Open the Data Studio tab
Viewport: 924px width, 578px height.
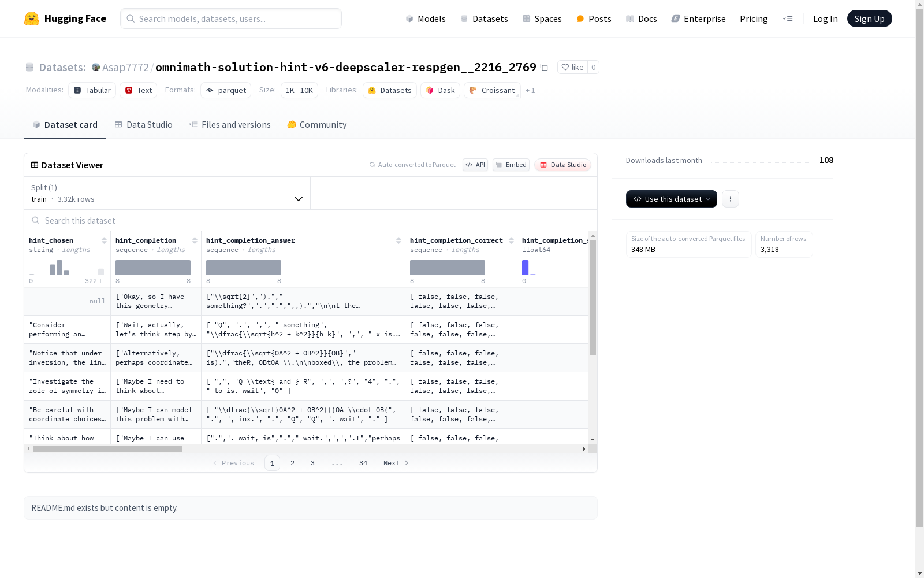tap(143, 125)
